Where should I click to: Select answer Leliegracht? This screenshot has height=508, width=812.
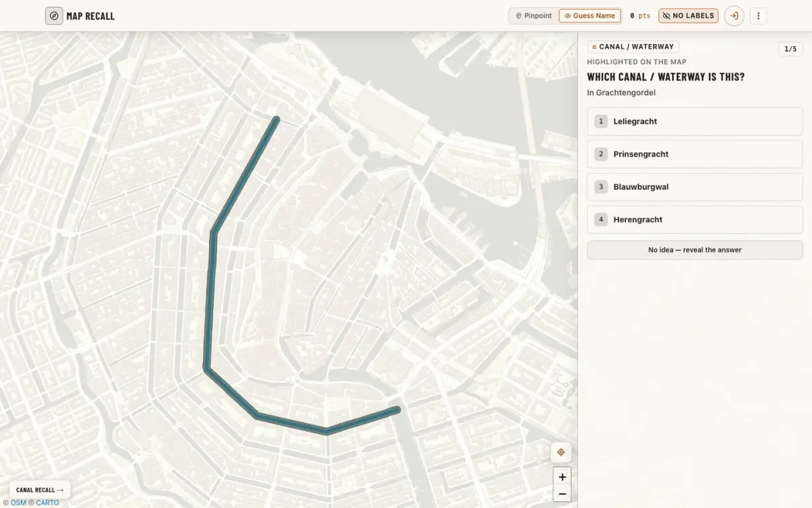click(695, 121)
